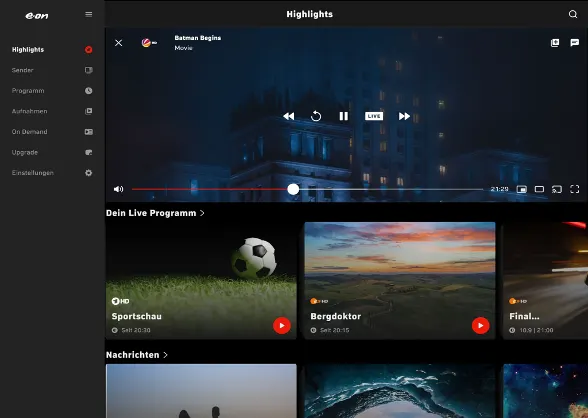Click the red played portion of the progress bar
Screen dimensions: 588x418
[x=210, y=189]
